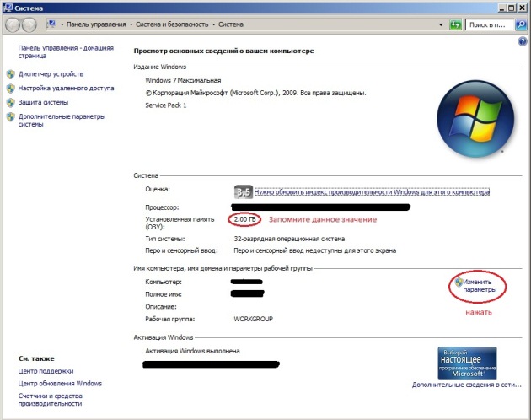This screenshot has width=531, height=420.
Task: Minimize the Система window
Action: 502,8
